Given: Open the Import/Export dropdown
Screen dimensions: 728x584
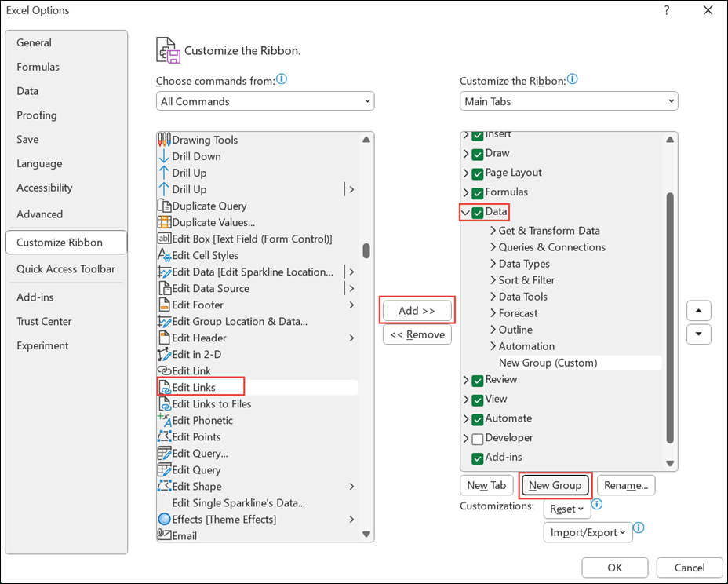Looking at the screenshot, I should 587,532.
